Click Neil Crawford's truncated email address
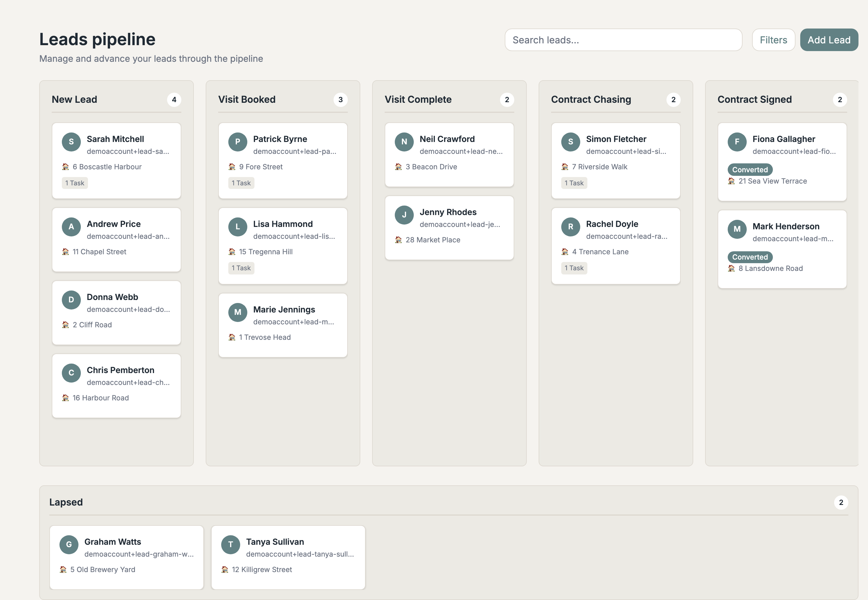Viewport: 868px width, 600px height. (x=461, y=151)
